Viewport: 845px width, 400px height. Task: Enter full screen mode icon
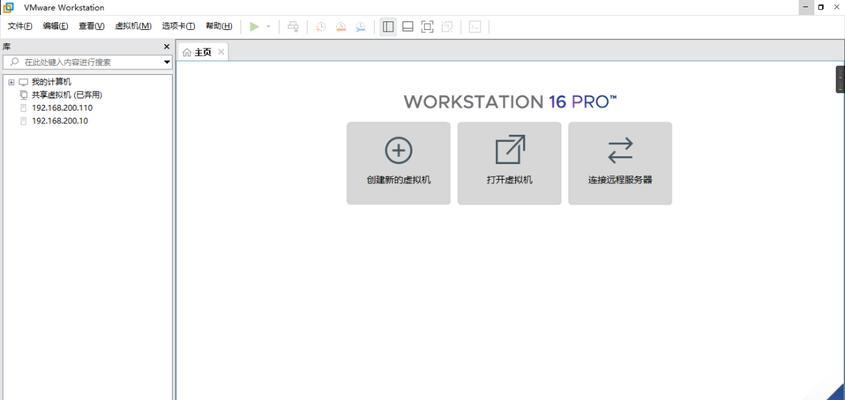427,26
